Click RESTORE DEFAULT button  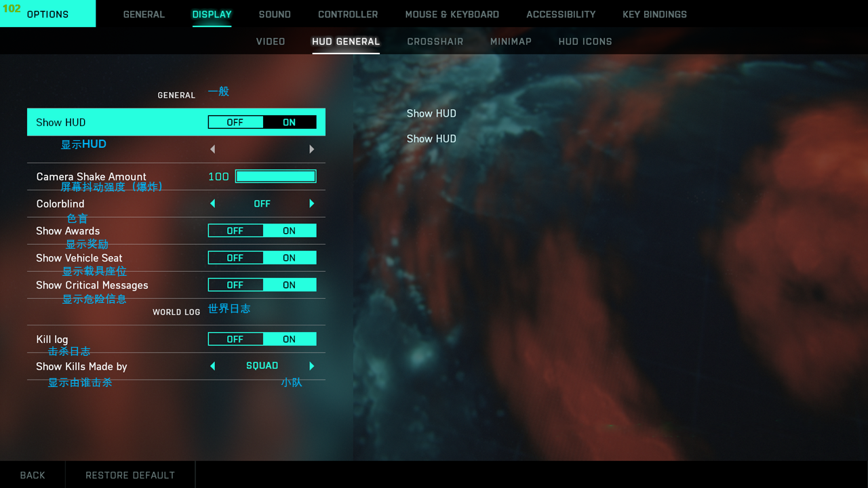point(130,475)
